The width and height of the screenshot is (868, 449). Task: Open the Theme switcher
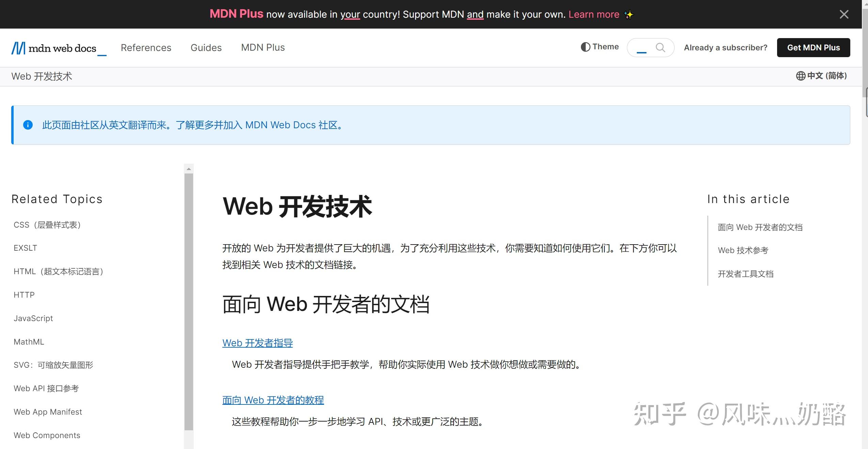600,47
